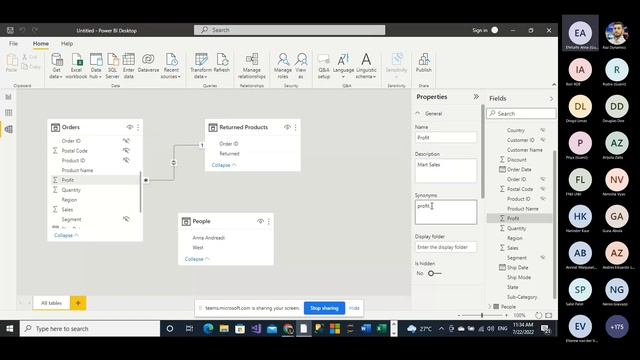Open Recent sources list
This screenshot has width=640, height=360.
(x=171, y=66)
